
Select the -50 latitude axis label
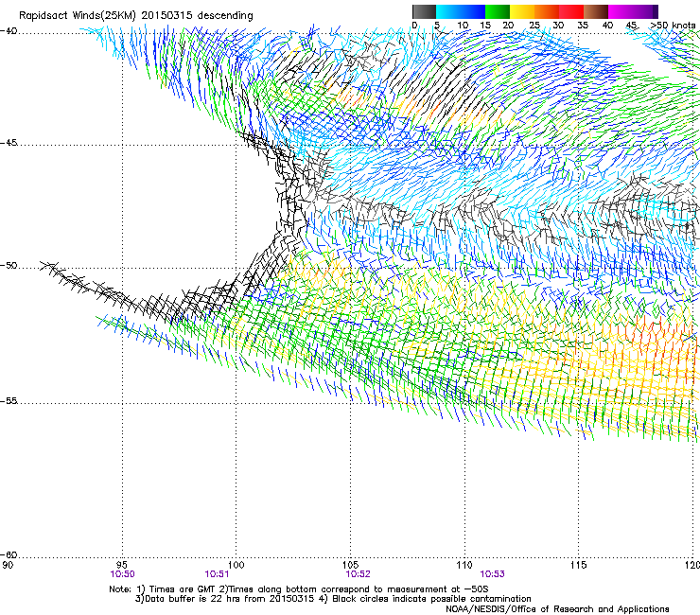(9, 266)
